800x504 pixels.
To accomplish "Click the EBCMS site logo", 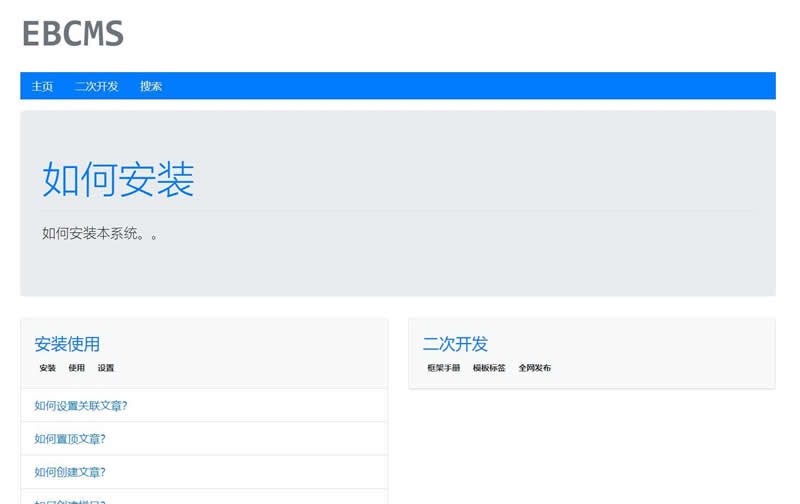I will [73, 34].
